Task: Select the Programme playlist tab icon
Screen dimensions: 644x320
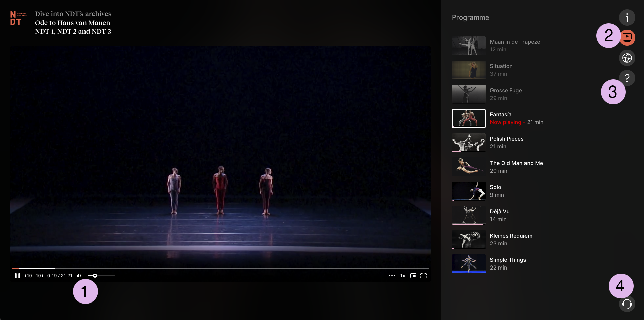Action: click(x=628, y=37)
